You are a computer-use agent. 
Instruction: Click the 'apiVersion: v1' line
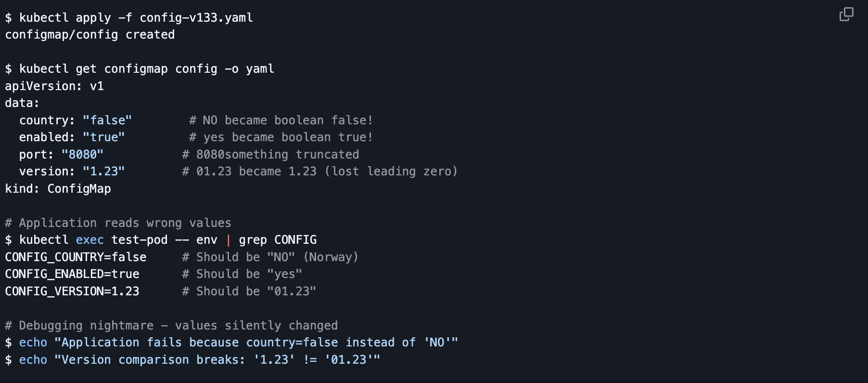coord(54,86)
